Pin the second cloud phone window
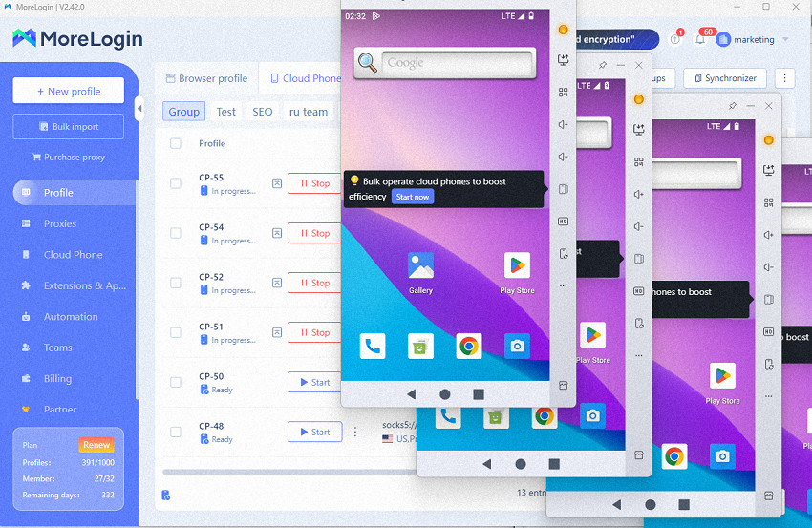This screenshot has height=528, width=812. point(602,65)
